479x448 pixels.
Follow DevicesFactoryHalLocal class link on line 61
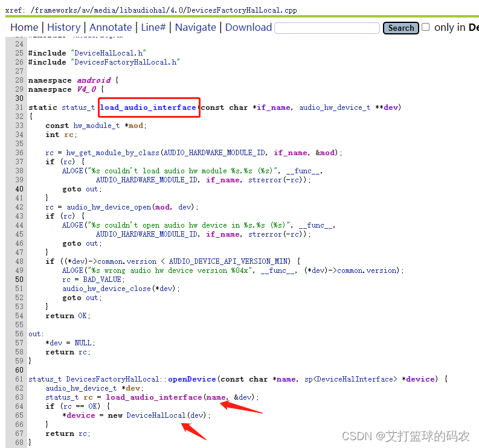112,379
